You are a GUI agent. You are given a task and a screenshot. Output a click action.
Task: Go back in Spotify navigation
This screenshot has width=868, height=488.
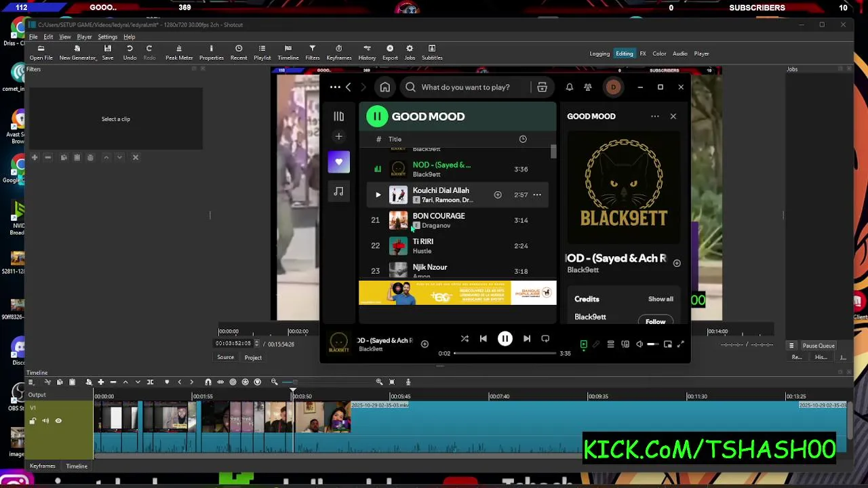pos(348,87)
